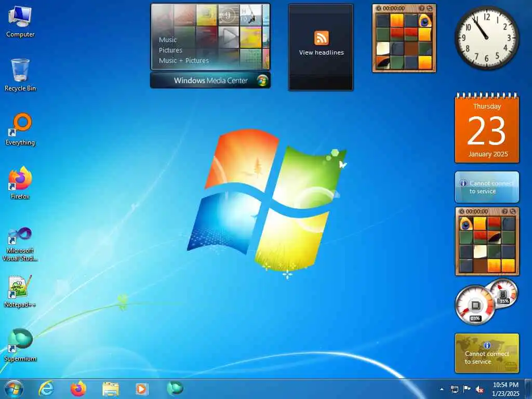Click the currency gadget's Cannot connect message

click(x=487, y=357)
